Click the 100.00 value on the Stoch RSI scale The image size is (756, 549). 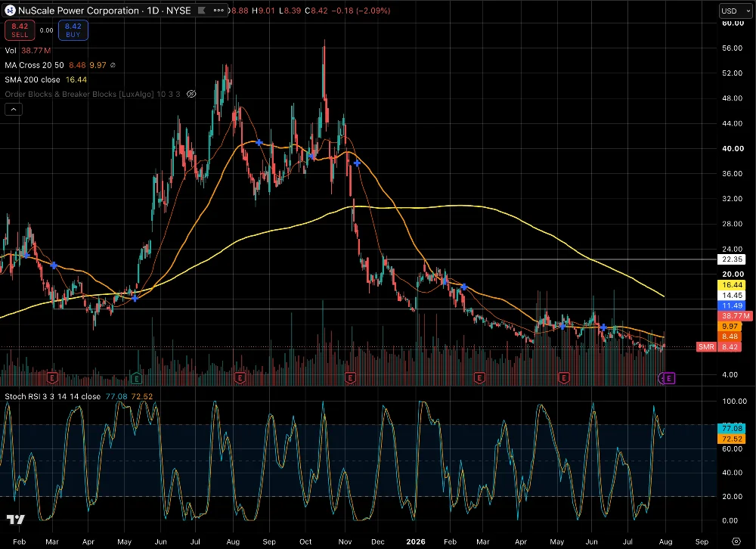734,401
